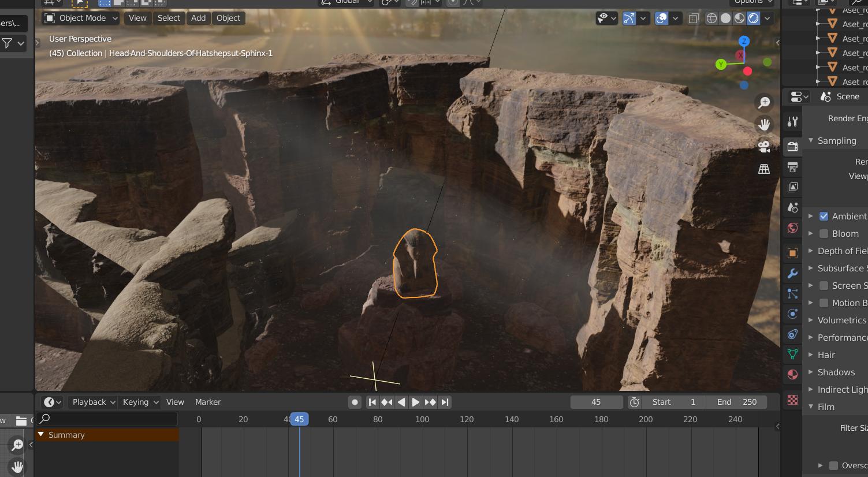Open the timeline View menu

[x=175, y=402]
